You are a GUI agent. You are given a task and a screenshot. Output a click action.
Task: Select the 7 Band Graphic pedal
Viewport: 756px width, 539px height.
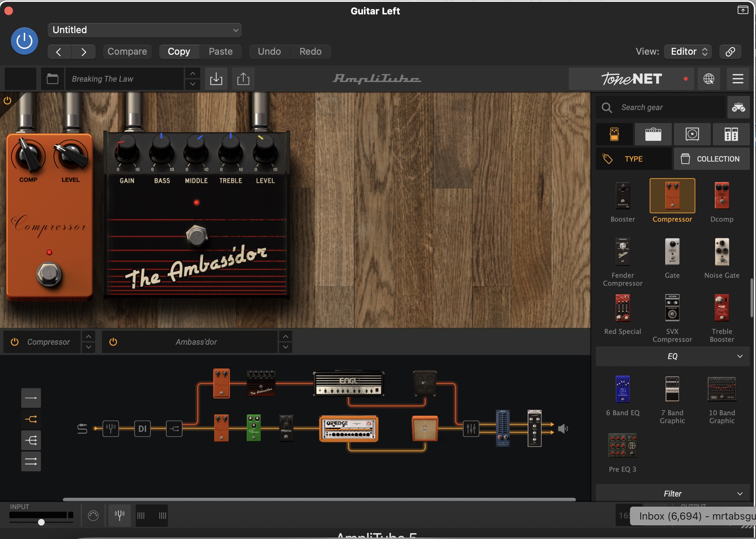(672, 389)
